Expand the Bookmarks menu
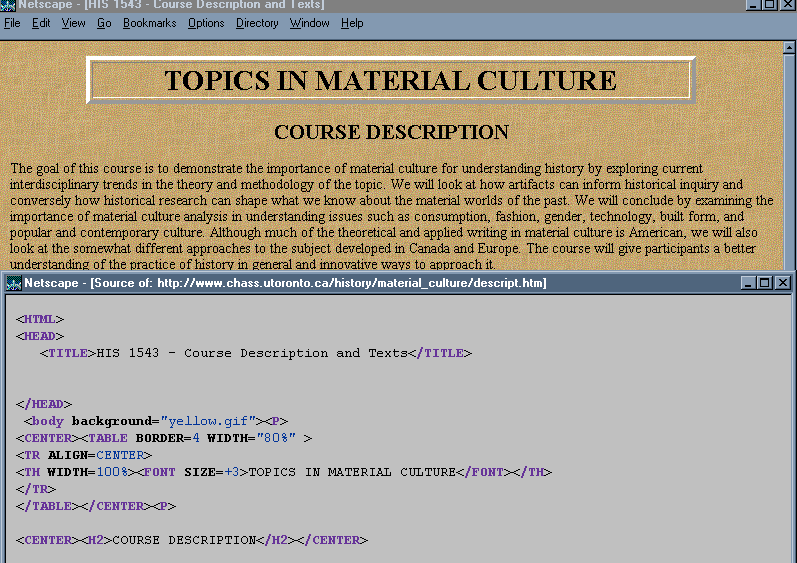The width and height of the screenshot is (797, 563). 149,23
